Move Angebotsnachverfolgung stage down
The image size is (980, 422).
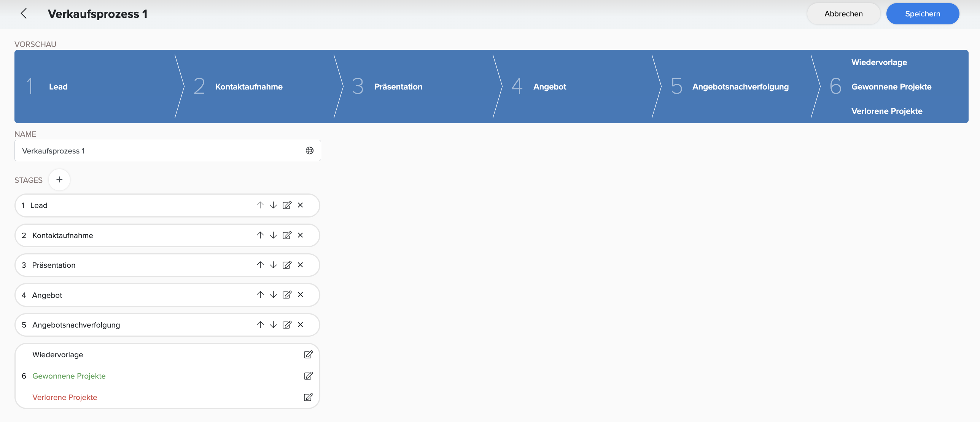[x=273, y=324]
